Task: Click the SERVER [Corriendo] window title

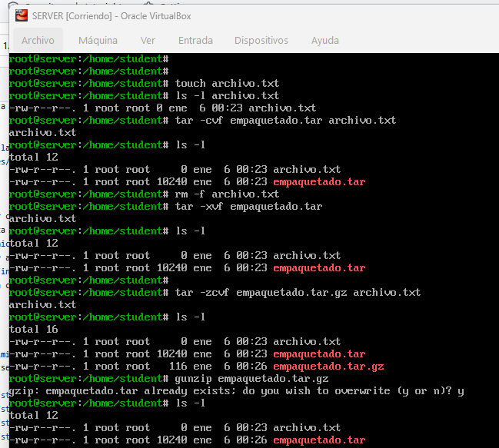Action: point(111,16)
